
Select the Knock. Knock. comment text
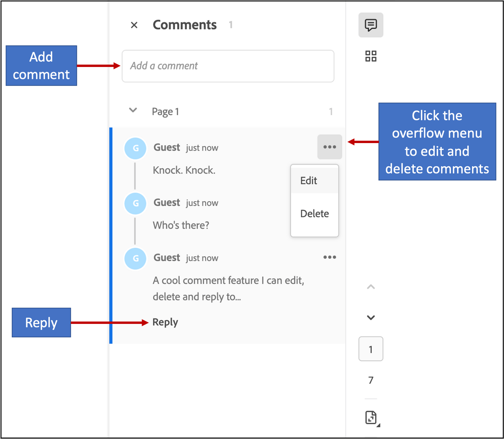point(184,170)
